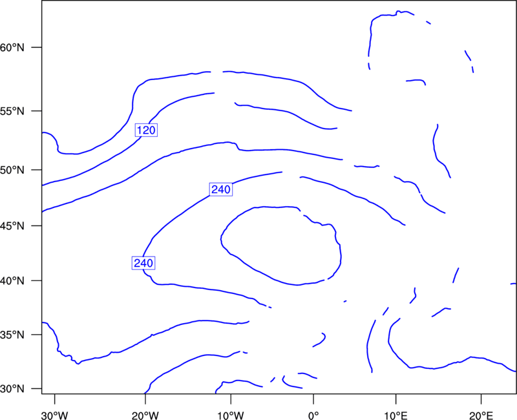Screen dimensions: 517x420
Task: Click the 20°W longitude axis label
Action: point(145,415)
